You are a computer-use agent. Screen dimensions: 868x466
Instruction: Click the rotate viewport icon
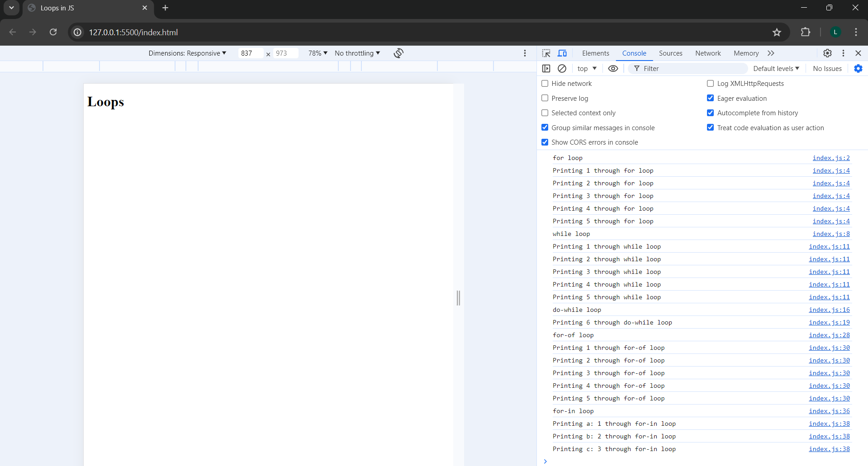[398, 53]
